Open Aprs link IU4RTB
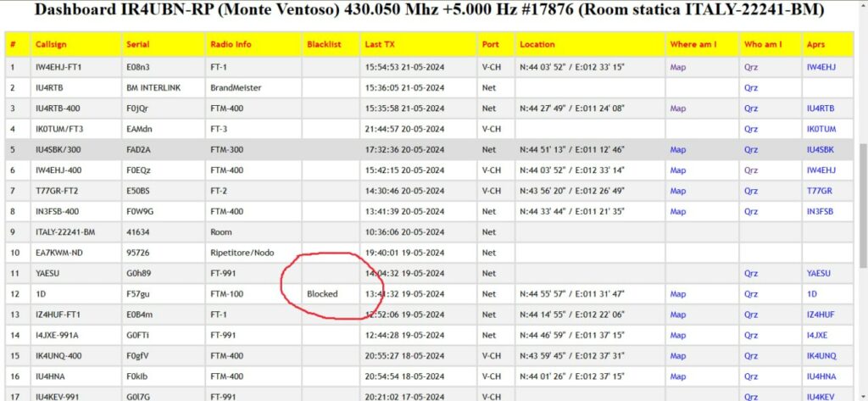Viewport: 868px width, 401px height. (821, 109)
